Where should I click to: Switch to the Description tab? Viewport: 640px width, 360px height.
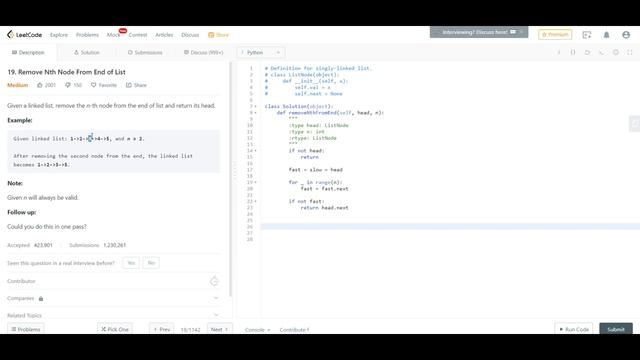click(28, 52)
